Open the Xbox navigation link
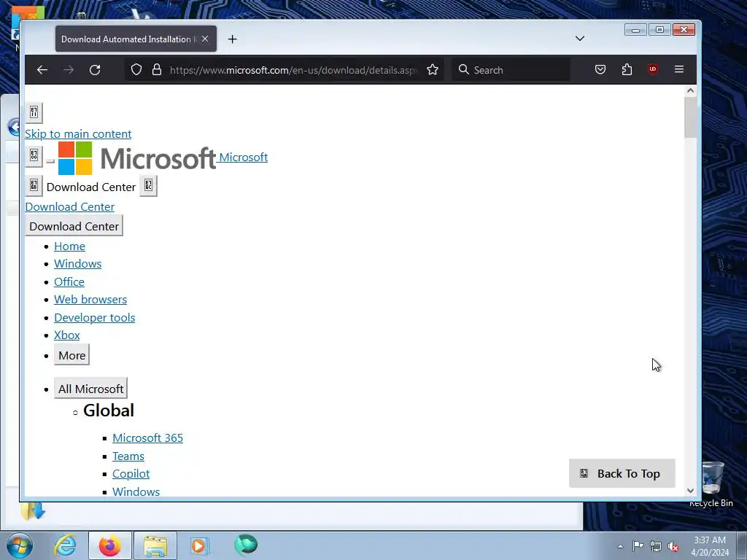The height and width of the screenshot is (560, 747). coord(66,335)
